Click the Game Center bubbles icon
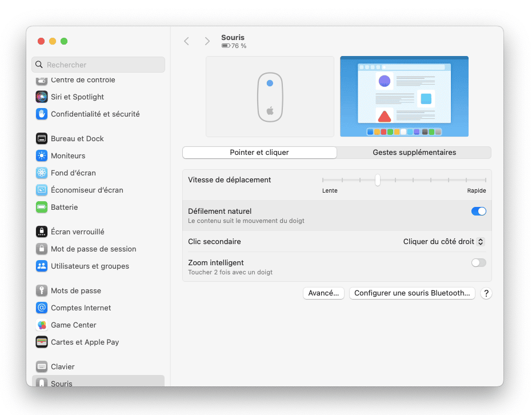 [x=42, y=325]
